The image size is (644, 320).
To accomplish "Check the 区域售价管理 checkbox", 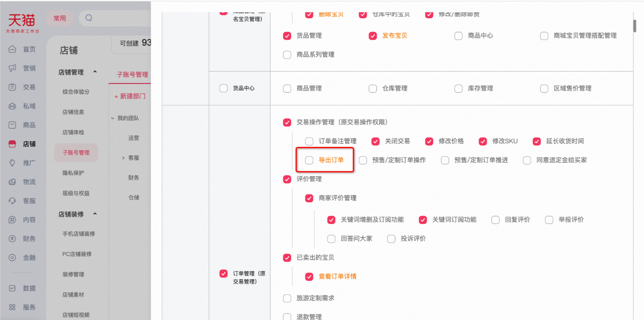I will coord(544,89).
